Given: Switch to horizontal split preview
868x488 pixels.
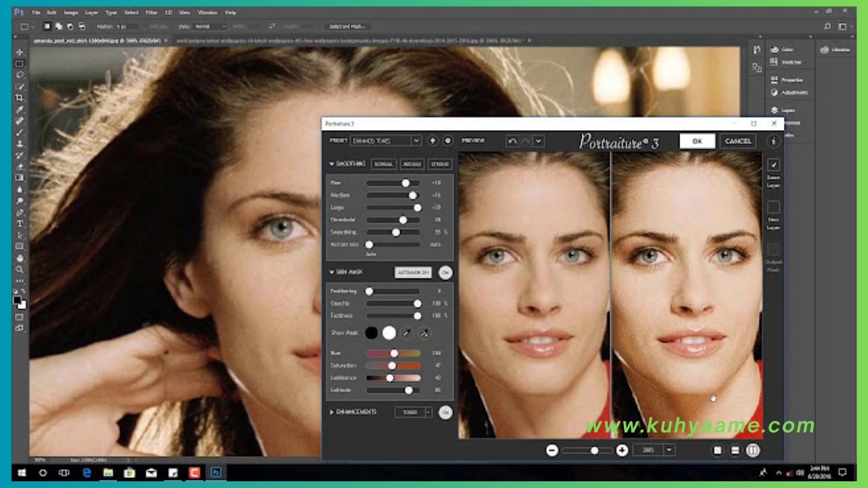Looking at the screenshot, I should coord(735,450).
